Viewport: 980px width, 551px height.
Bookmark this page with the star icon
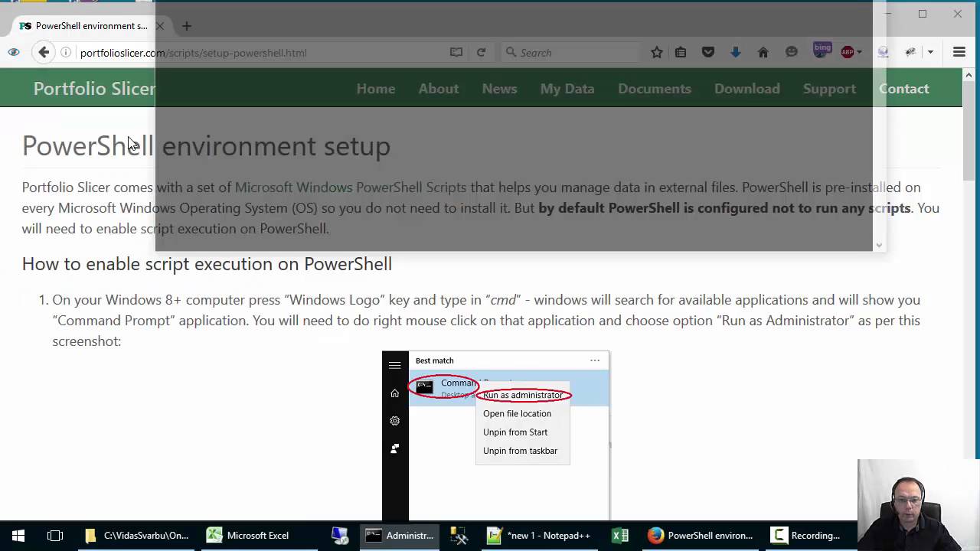click(657, 52)
